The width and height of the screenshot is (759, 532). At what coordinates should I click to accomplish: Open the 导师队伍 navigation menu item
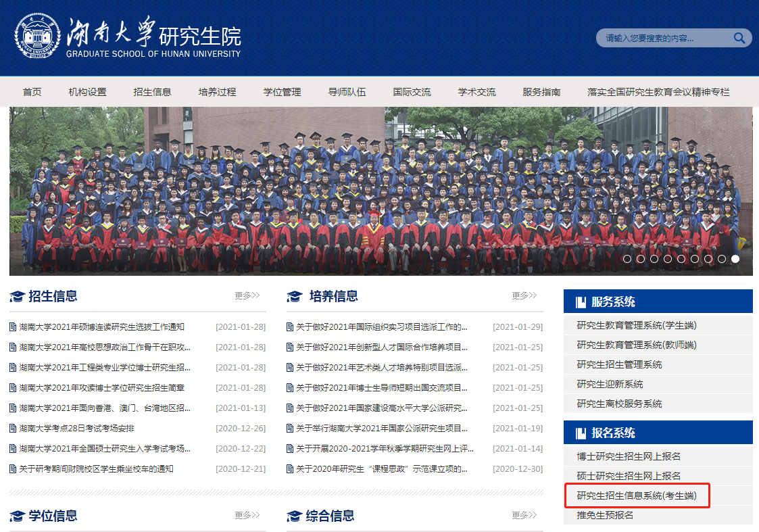pos(347,92)
